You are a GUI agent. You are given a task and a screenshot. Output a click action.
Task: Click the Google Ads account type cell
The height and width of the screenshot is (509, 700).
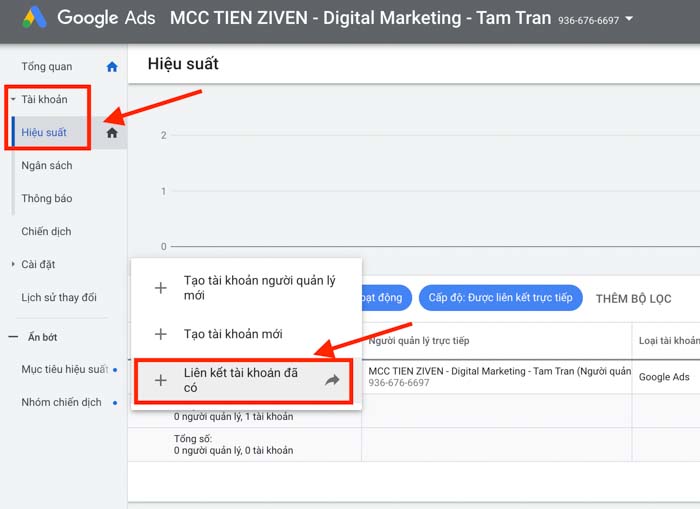664,377
